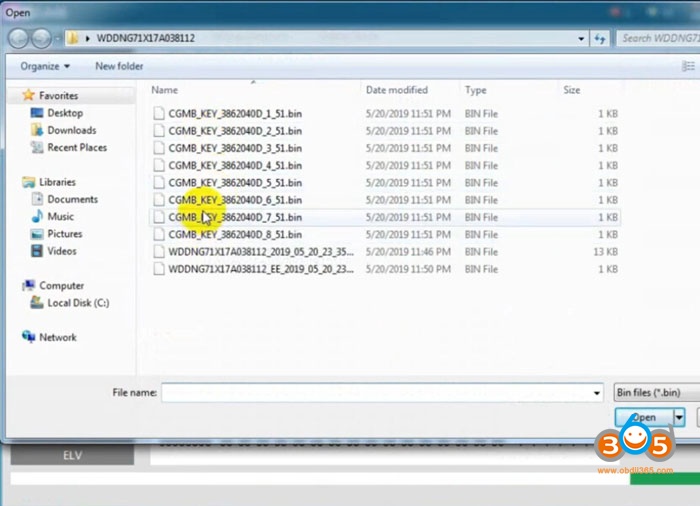Select Music label under Libraries
Screen dimensions: 700x506
click(60, 216)
